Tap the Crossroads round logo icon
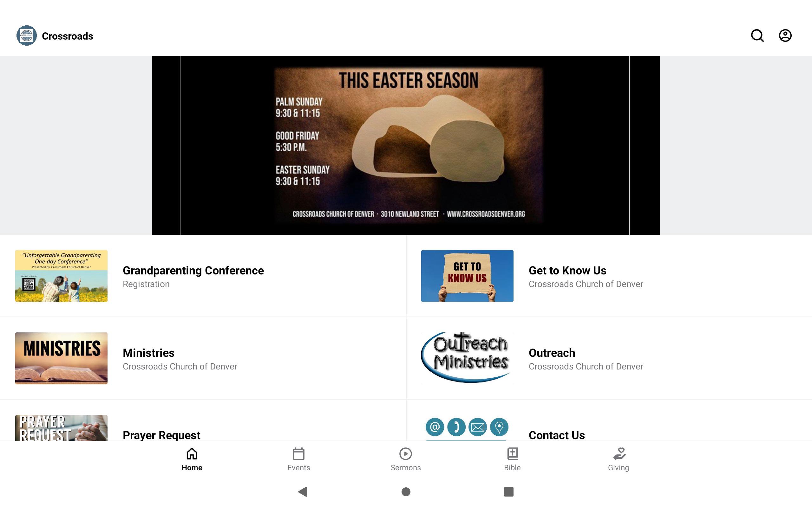812x507 pixels. [x=27, y=35]
